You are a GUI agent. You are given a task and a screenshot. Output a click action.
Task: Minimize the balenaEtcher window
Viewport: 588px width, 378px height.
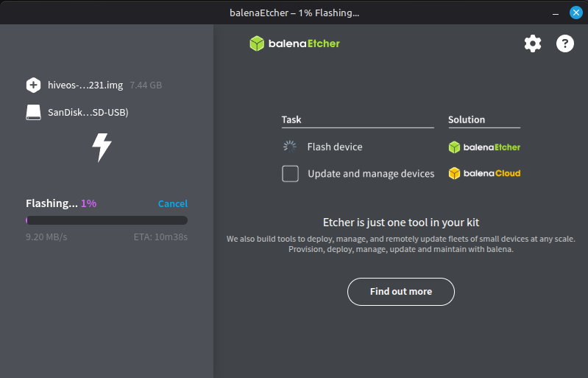(x=556, y=13)
